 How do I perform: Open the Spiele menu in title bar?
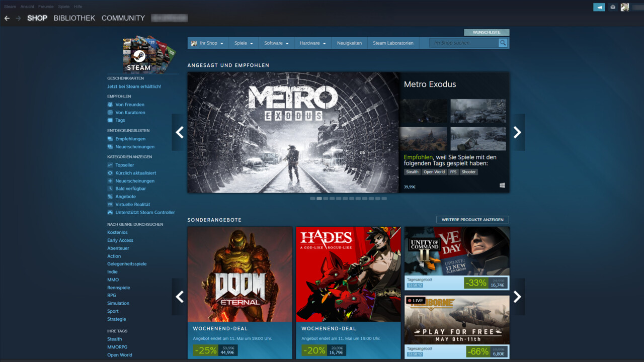click(64, 7)
